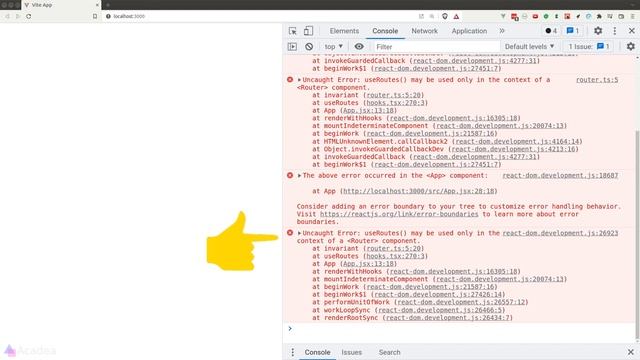Image resolution: width=640 pixels, height=360 pixels.
Task: Open the top JavaScript context dropdown
Action: point(333,47)
